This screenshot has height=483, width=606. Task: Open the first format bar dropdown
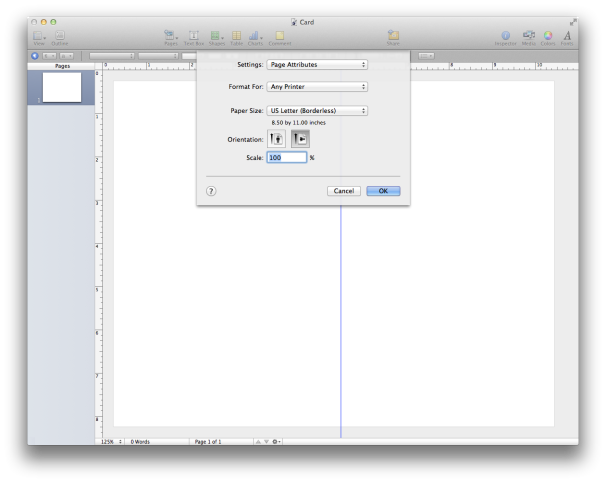pos(112,56)
